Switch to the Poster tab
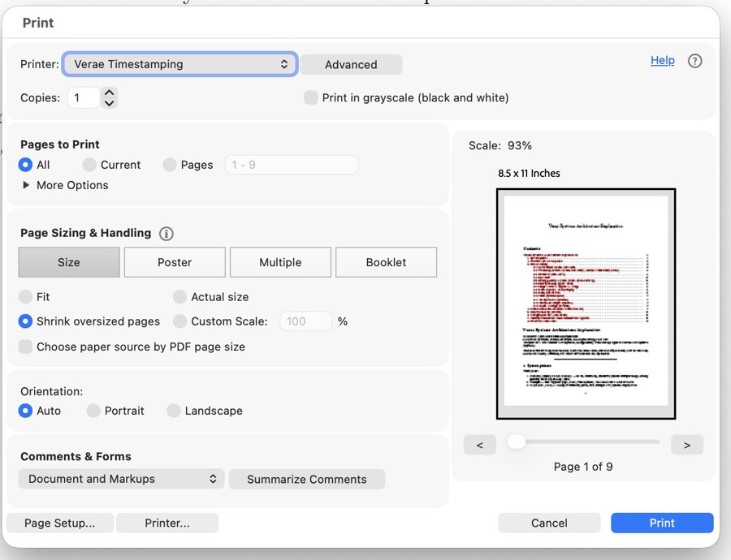 175,262
